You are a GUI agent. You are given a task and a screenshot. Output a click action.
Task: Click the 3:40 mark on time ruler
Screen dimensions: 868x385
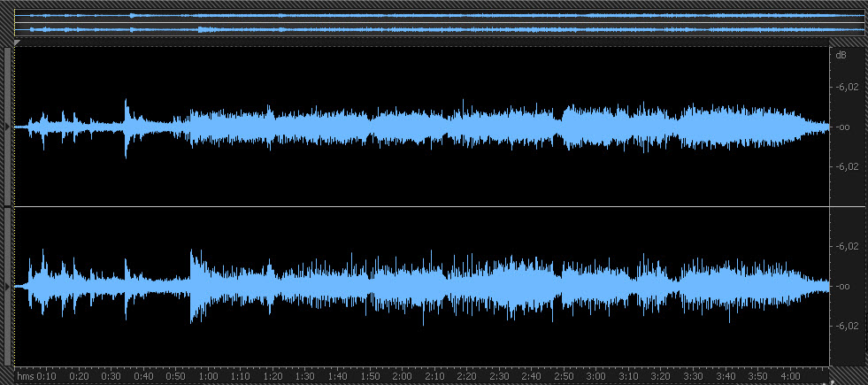726,376
